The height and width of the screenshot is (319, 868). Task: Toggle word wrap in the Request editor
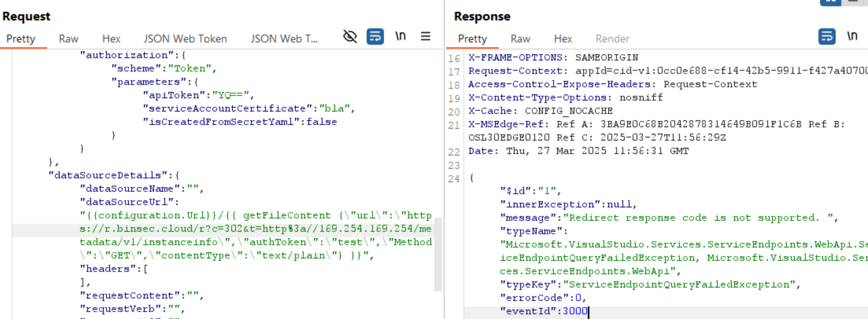pos(375,36)
